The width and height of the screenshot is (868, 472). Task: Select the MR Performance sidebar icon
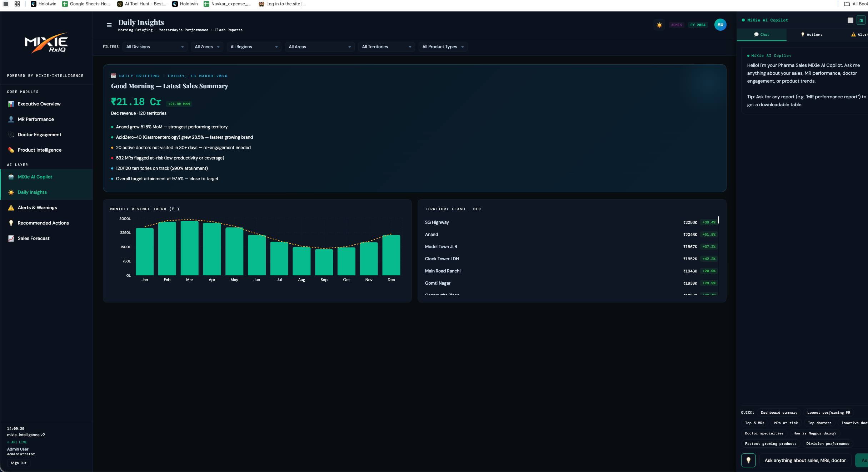[11, 119]
